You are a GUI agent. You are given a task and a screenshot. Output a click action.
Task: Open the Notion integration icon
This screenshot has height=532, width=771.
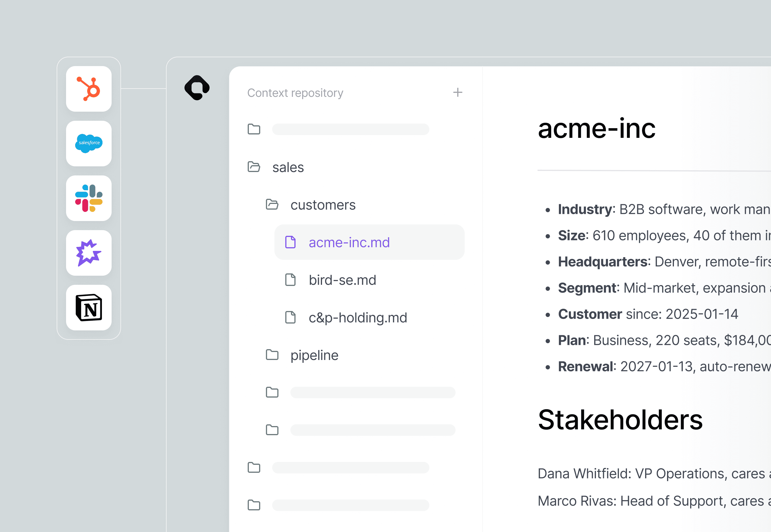pyautogui.click(x=89, y=307)
